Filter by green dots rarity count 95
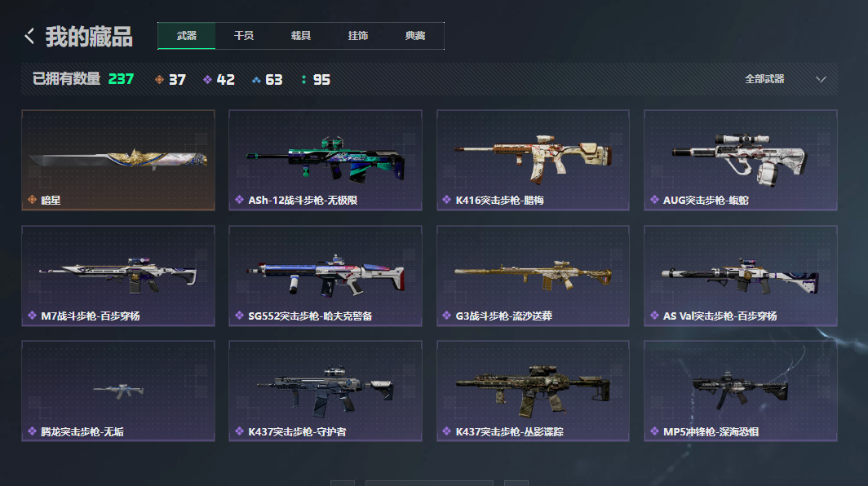The image size is (868, 486). (316, 80)
